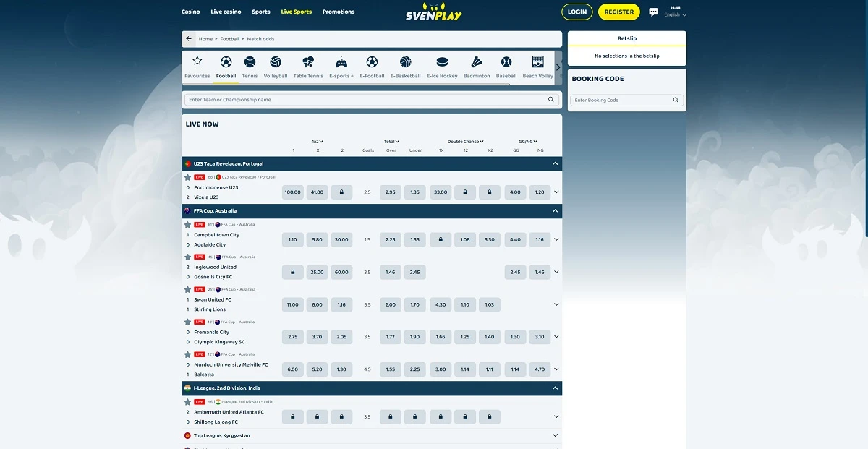Screen dimensions: 868x449
Task: Open the Casino menu
Action: pyautogui.click(x=190, y=12)
